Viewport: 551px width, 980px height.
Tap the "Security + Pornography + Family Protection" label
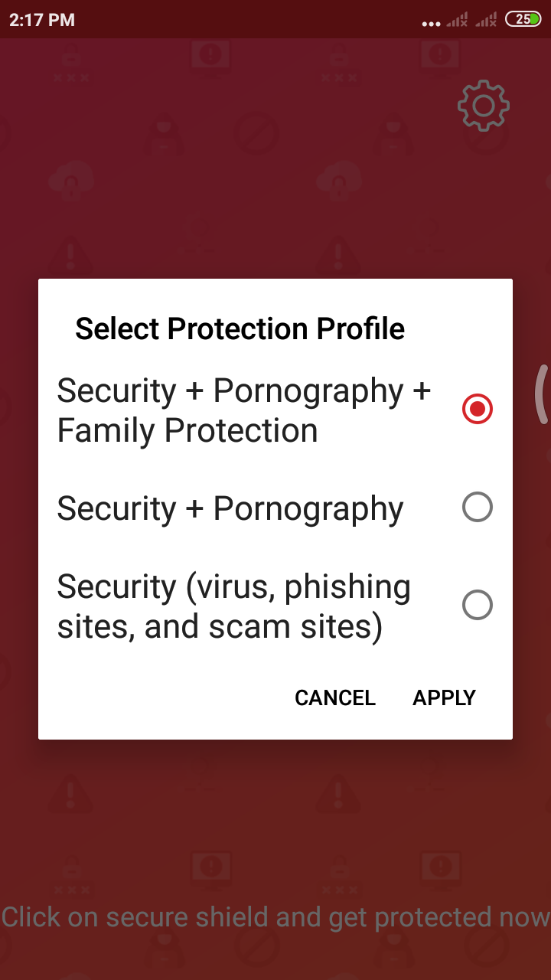point(244,410)
